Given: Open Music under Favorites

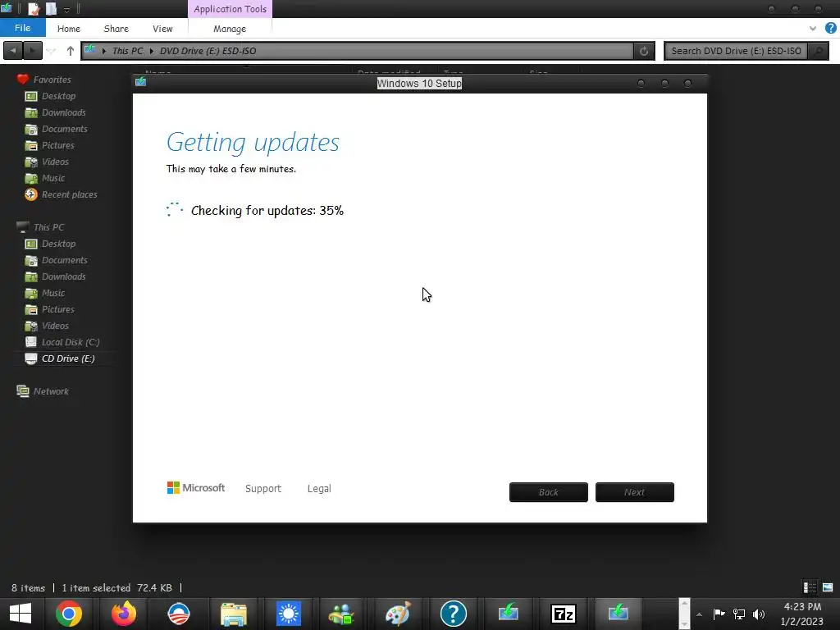Looking at the screenshot, I should pyautogui.click(x=53, y=178).
